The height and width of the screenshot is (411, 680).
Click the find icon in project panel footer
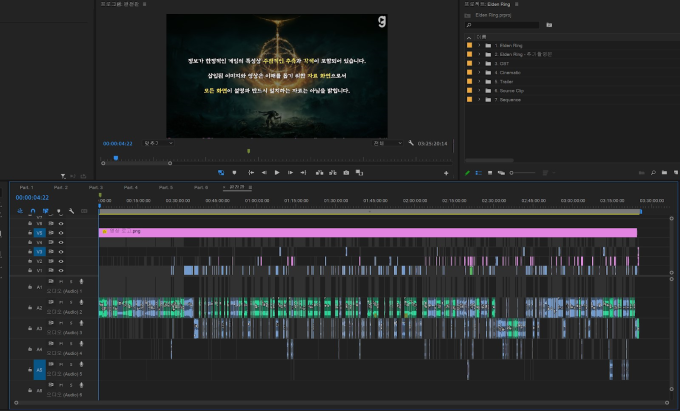(653, 173)
